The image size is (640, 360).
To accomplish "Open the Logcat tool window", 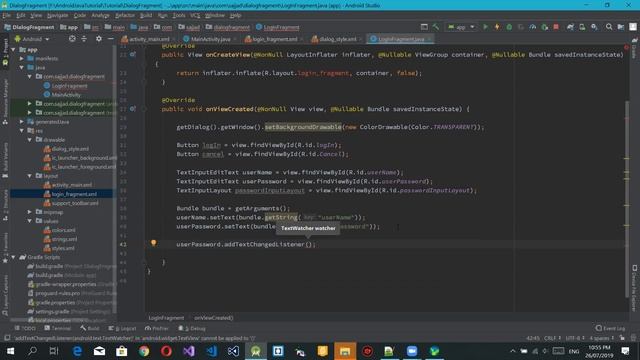I will 122,328.
